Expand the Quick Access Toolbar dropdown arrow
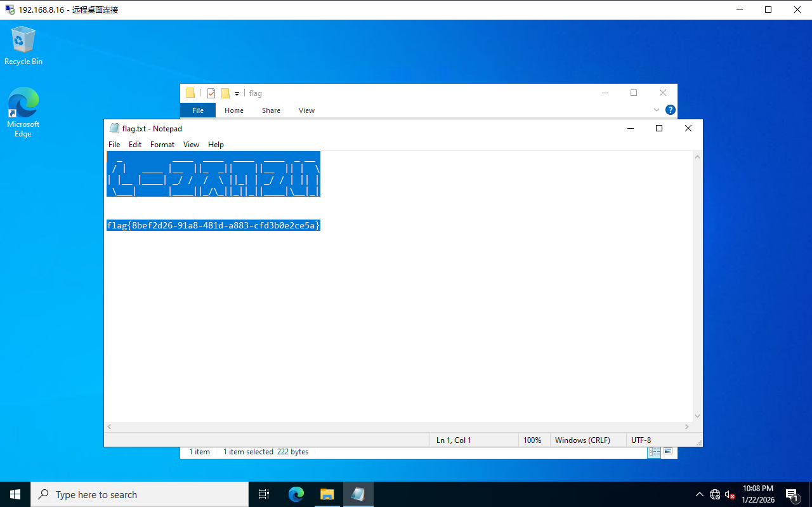 237,93
